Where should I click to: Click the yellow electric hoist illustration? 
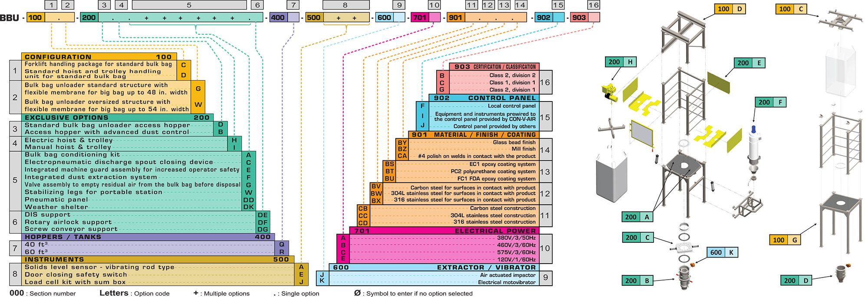[610, 93]
